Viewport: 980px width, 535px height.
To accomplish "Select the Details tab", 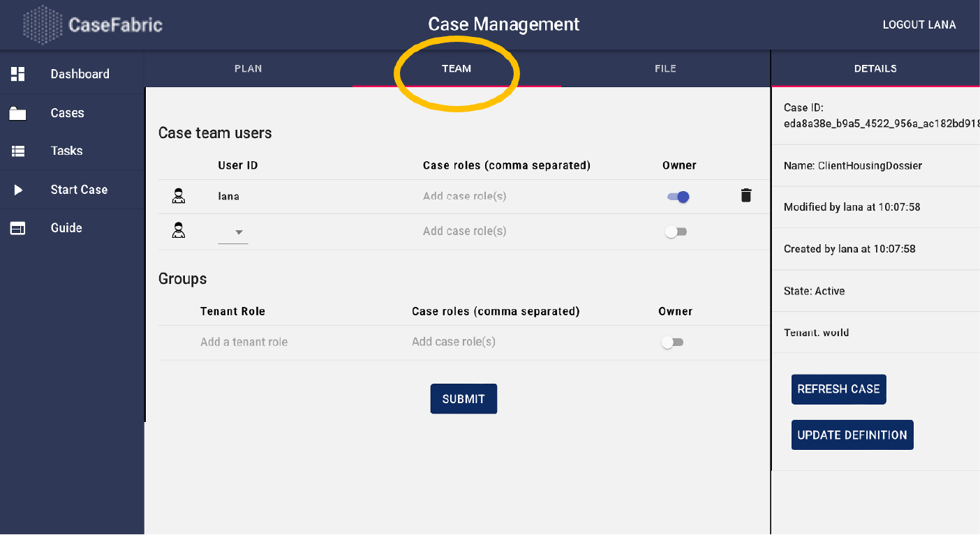I will click(875, 68).
